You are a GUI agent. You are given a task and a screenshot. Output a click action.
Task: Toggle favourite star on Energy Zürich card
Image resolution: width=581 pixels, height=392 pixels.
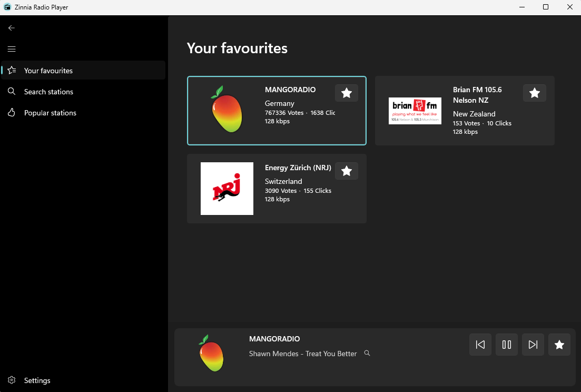(x=347, y=171)
